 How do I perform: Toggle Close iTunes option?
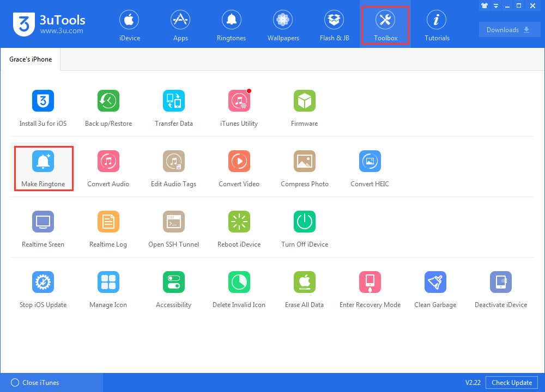click(x=35, y=383)
